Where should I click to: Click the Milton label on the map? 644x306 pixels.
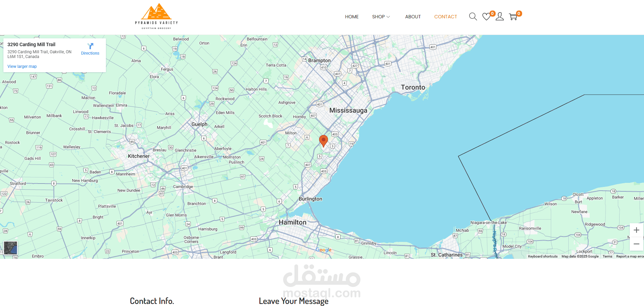click(x=291, y=133)
